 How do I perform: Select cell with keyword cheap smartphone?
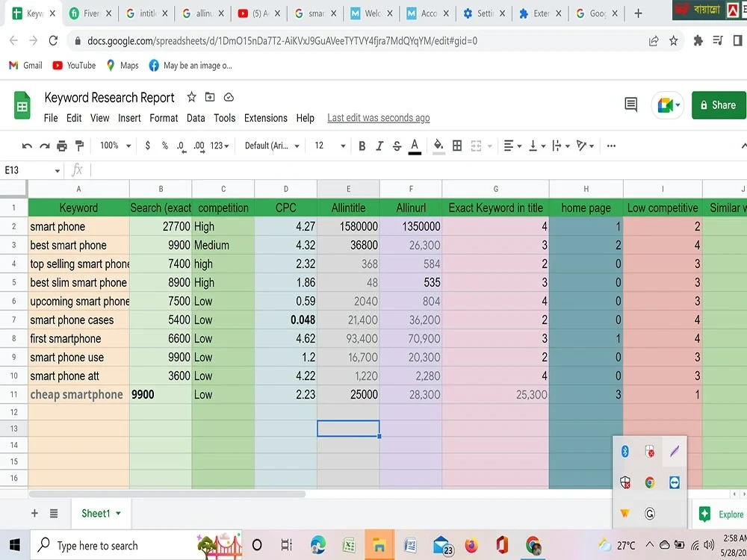click(78, 395)
